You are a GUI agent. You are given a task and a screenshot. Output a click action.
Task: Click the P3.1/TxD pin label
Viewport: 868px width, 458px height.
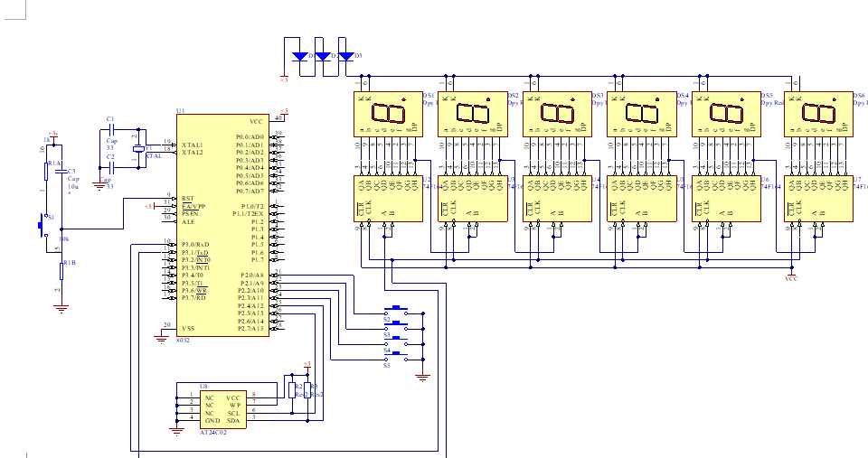tap(195, 252)
